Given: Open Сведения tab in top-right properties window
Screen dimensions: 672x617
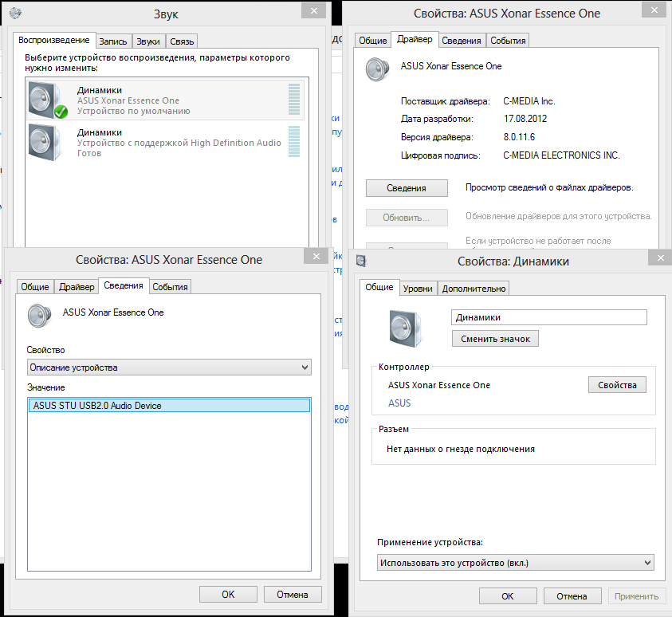Looking at the screenshot, I should coord(462,41).
